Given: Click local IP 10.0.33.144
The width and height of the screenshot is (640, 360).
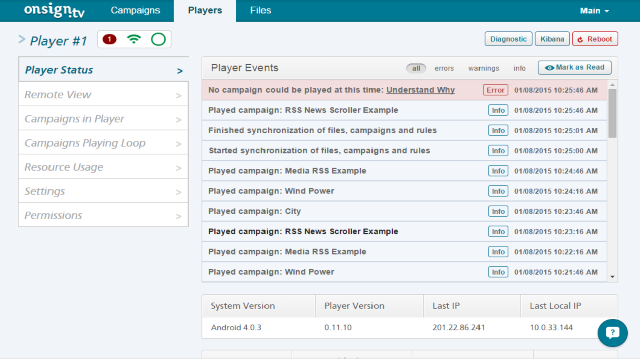Looking at the screenshot, I should click(x=551, y=327).
